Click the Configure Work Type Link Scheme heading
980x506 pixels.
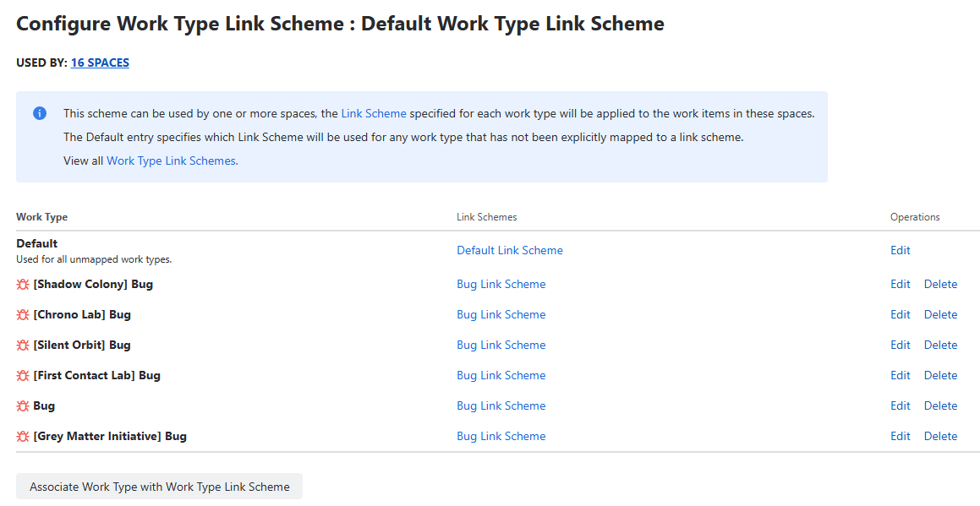(340, 24)
